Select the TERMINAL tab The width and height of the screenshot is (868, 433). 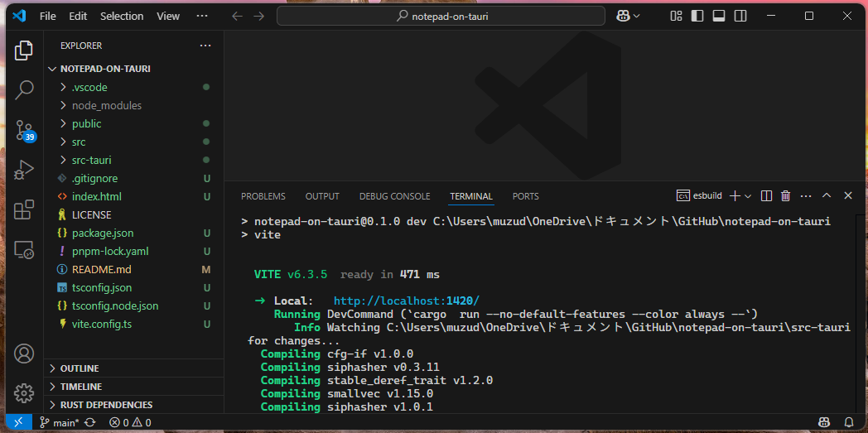point(471,196)
